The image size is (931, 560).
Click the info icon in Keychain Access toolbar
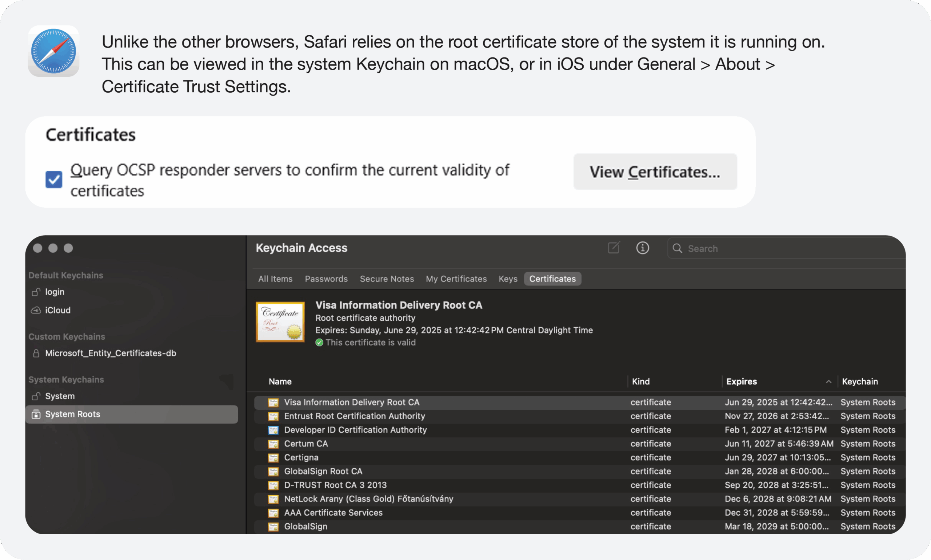[x=643, y=248]
